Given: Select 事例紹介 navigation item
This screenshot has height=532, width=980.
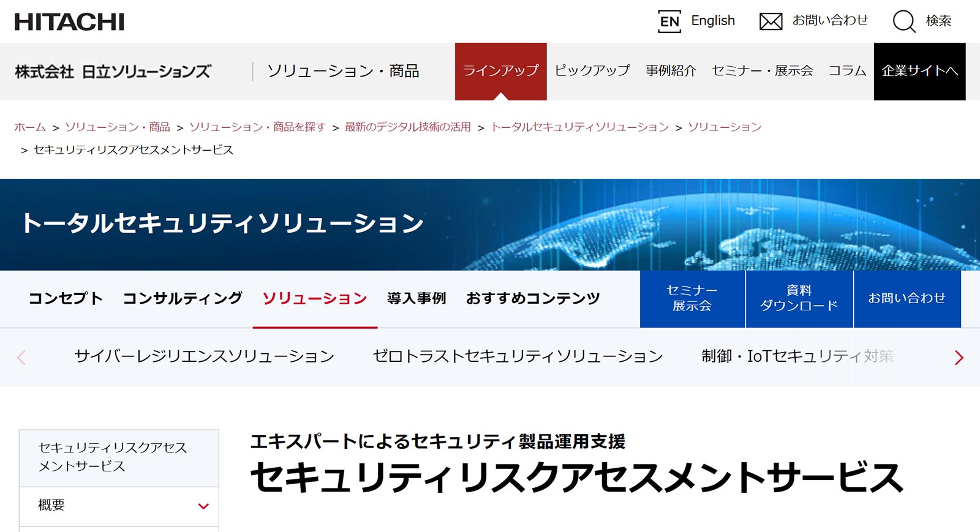Looking at the screenshot, I should (x=671, y=70).
